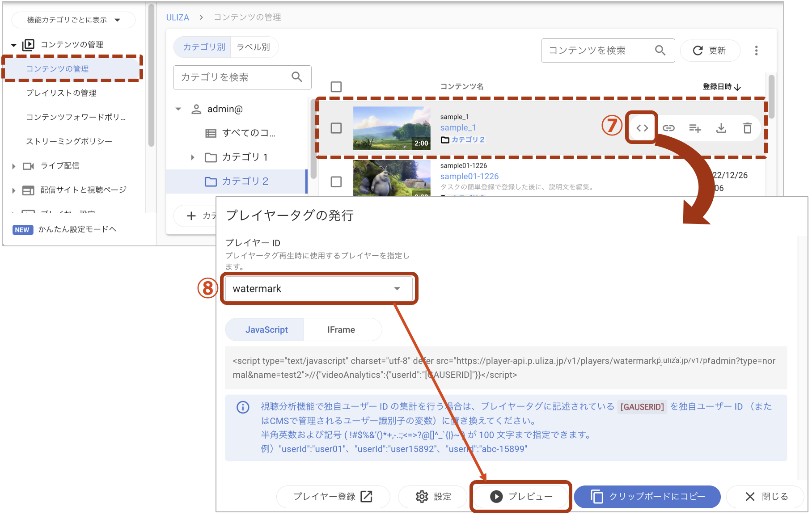
Task: Click the sample_1 video thumbnail
Action: [x=392, y=128]
